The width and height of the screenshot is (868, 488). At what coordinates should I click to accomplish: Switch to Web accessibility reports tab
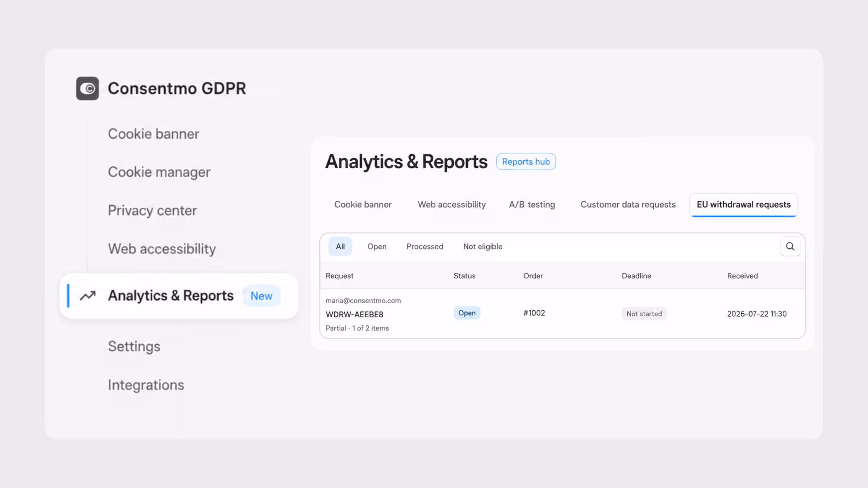click(x=452, y=204)
